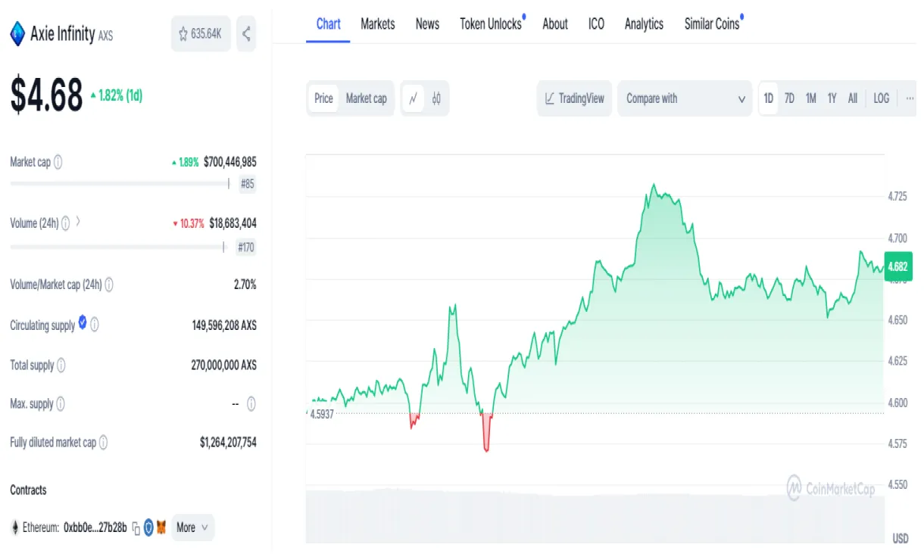Viewport: 924px width, 560px height.
Task: Select the line chart icon
Action: pos(413,98)
